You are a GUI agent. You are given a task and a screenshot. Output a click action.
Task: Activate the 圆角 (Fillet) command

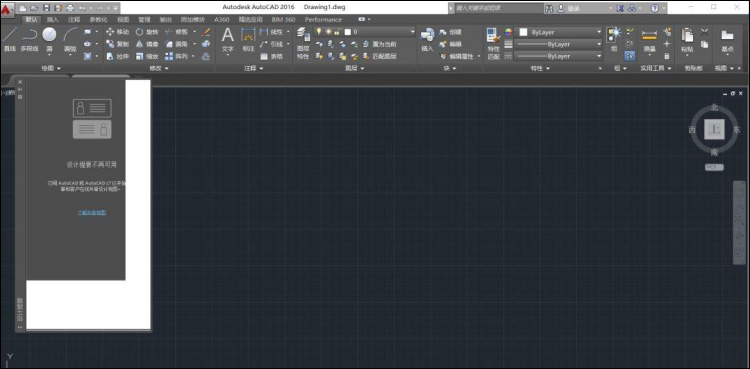pos(176,44)
